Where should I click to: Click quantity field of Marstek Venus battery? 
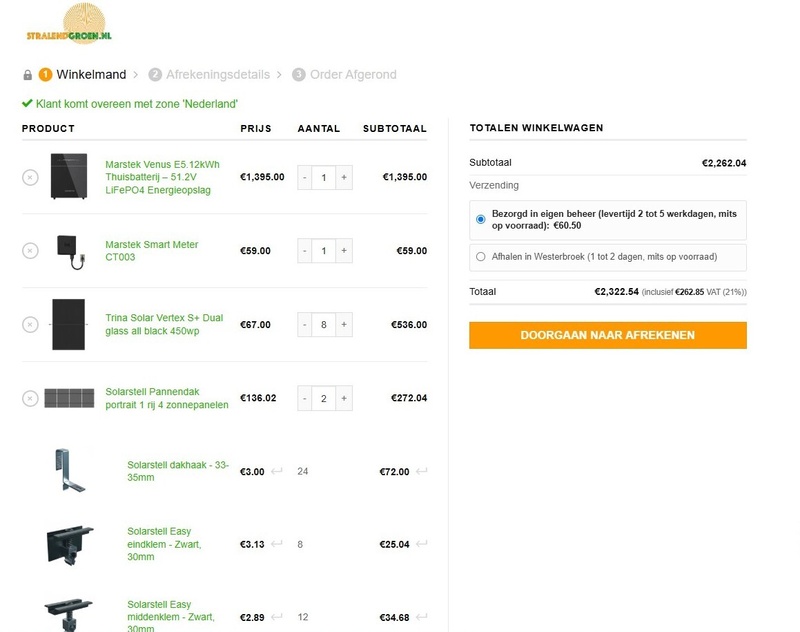click(x=323, y=178)
